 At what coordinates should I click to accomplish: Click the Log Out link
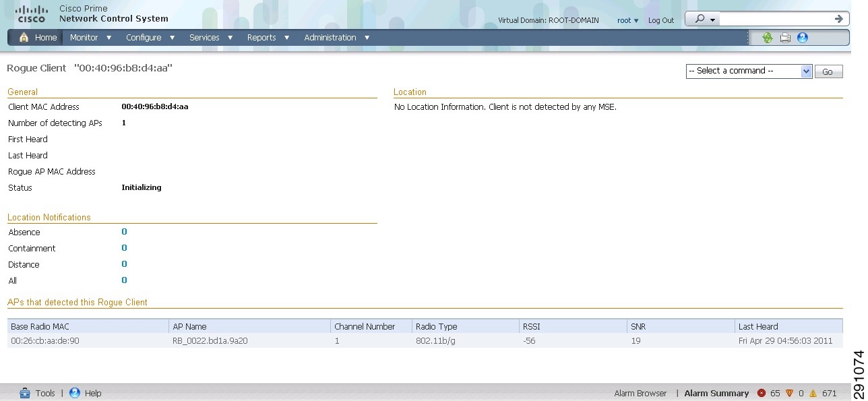(660, 20)
